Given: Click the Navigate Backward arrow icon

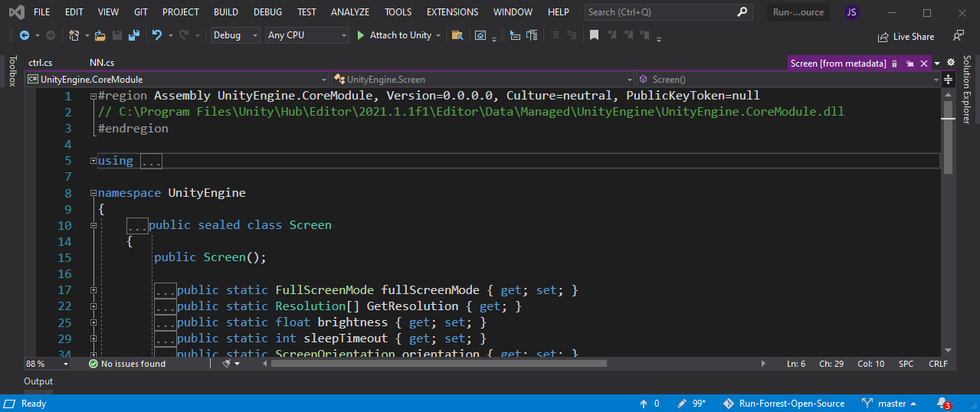Looking at the screenshot, I should [25, 35].
